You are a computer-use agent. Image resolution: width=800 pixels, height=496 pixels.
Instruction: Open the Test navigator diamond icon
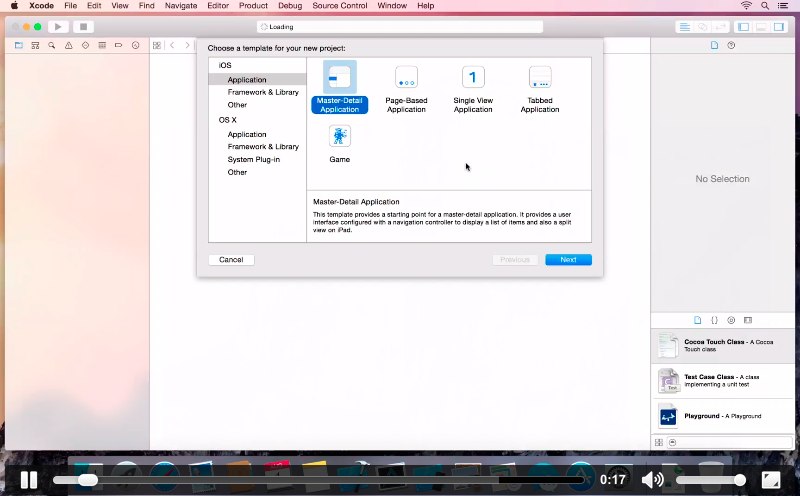85,45
